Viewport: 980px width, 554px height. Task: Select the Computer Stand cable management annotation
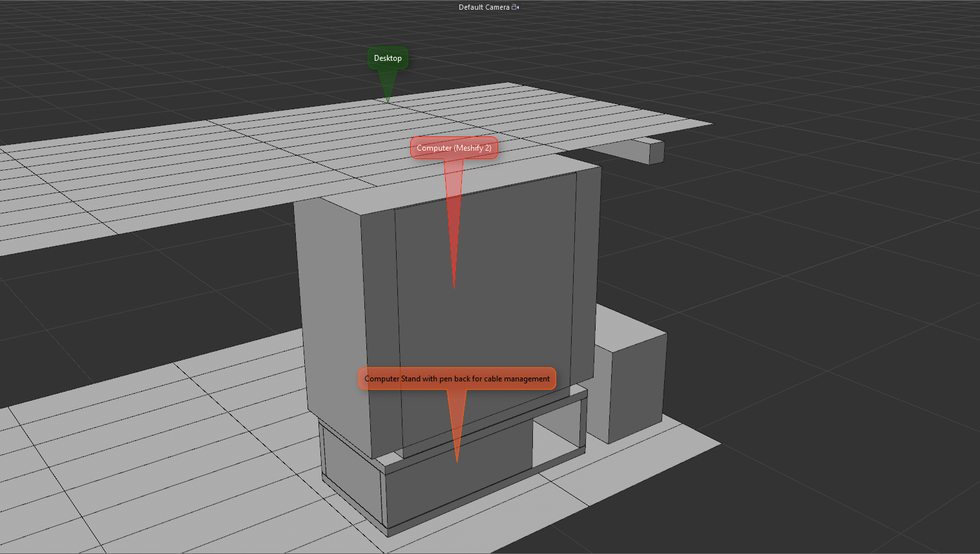click(x=457, y=379)
